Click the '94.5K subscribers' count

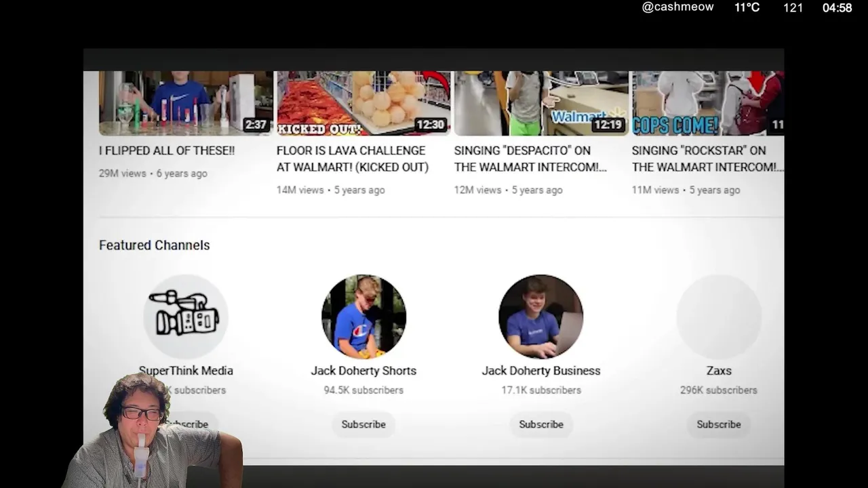tap(363, 390)
